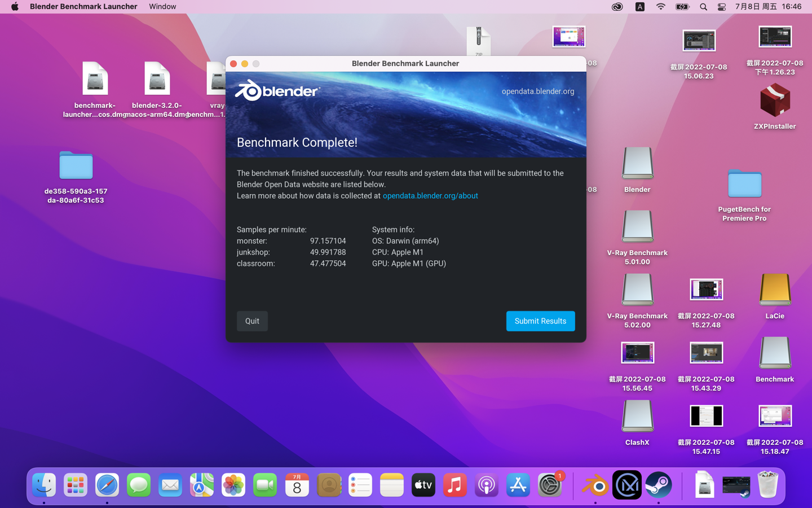Open the Blender Benchmark Launcher app menu
812x508 pixels.
click(83, 6)
